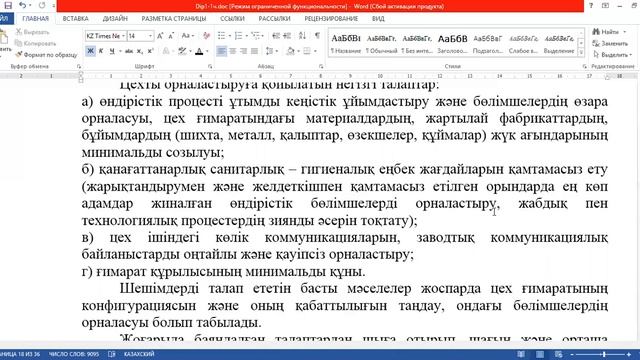Open РАЗМЕТКА СТРАНИЦЫ tab

(x=174, y=19)
